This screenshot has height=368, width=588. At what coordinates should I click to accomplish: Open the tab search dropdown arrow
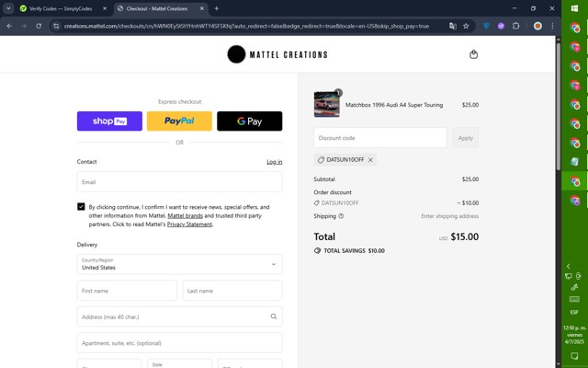click(x=8, y=8)
